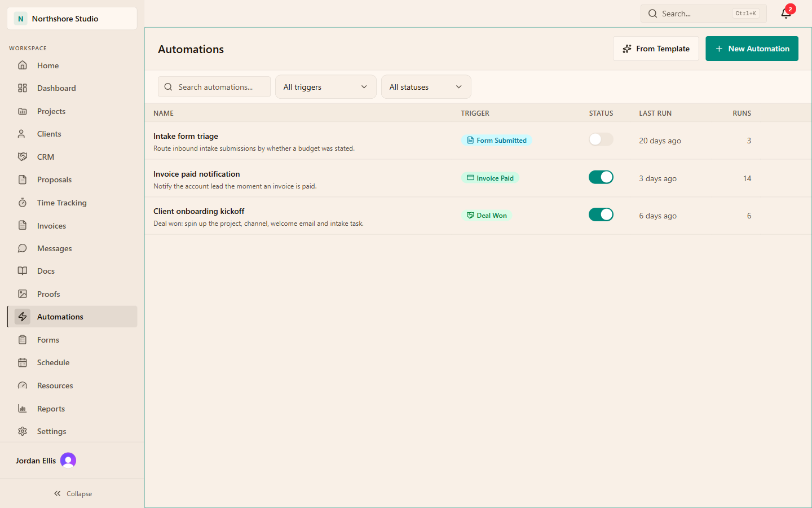Screen dimensions: 812x508
Task: Click the Invoices sidebar icon
Action: (x=23, y=226)
